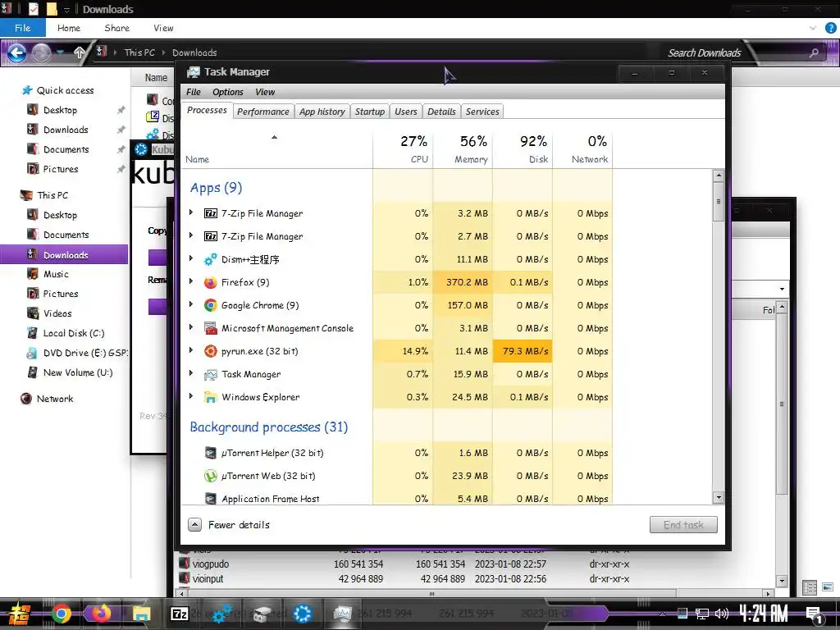Sort by the Memory column header
Image resolution: width=840 pixels, height=630 pixels.
(x=463, y=149)
